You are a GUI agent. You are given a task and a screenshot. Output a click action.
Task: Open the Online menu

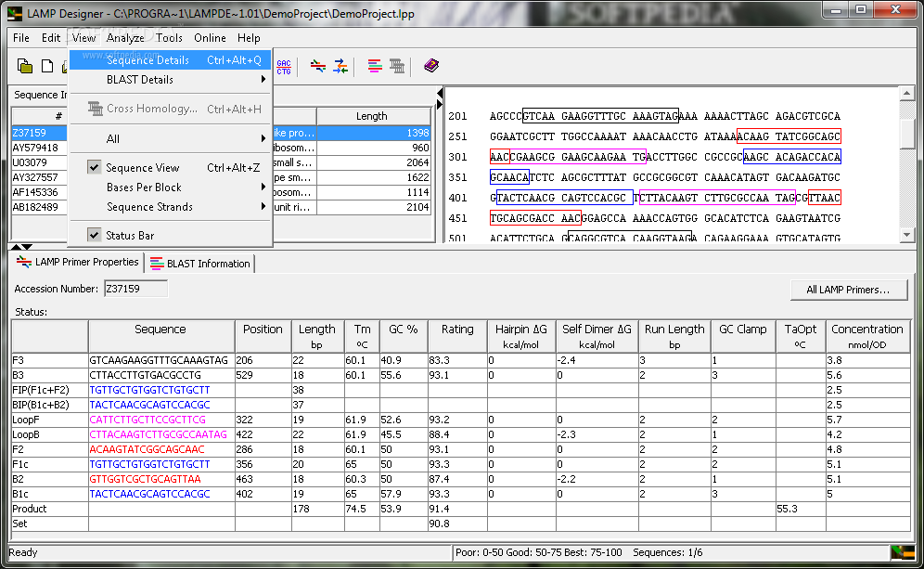pos(210,38)
